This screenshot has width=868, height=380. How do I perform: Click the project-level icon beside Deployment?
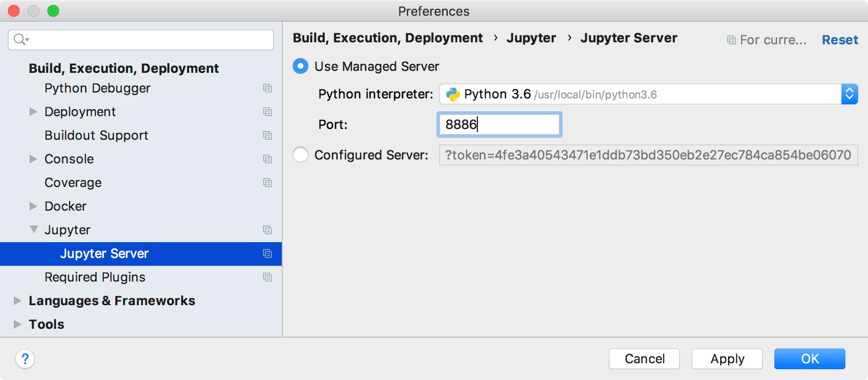tap(267, 112)
